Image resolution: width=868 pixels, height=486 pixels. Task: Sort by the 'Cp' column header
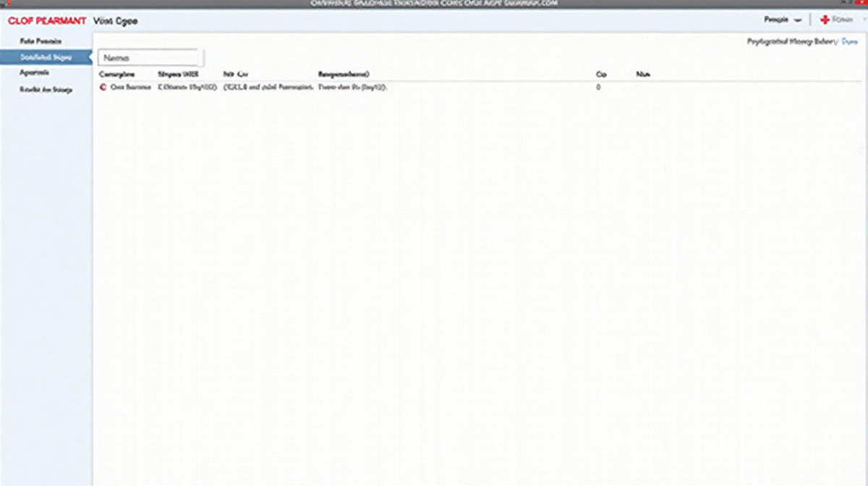point(600,74)
